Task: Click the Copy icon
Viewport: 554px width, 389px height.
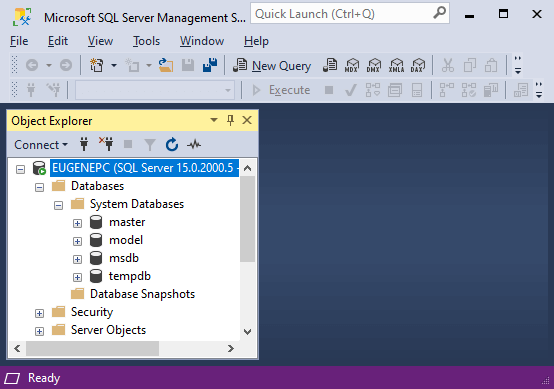Action: [470, 65]
